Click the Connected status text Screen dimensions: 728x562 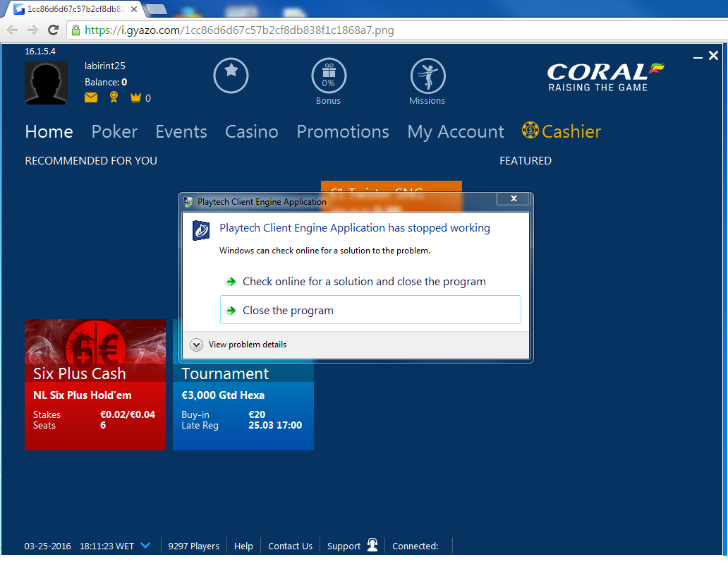point(415,546)
